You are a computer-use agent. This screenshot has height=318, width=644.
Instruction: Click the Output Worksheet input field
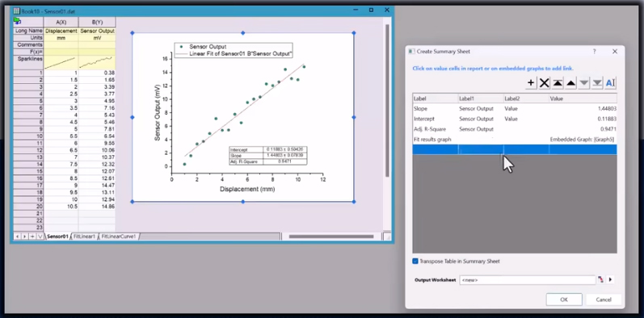[527, 280]
